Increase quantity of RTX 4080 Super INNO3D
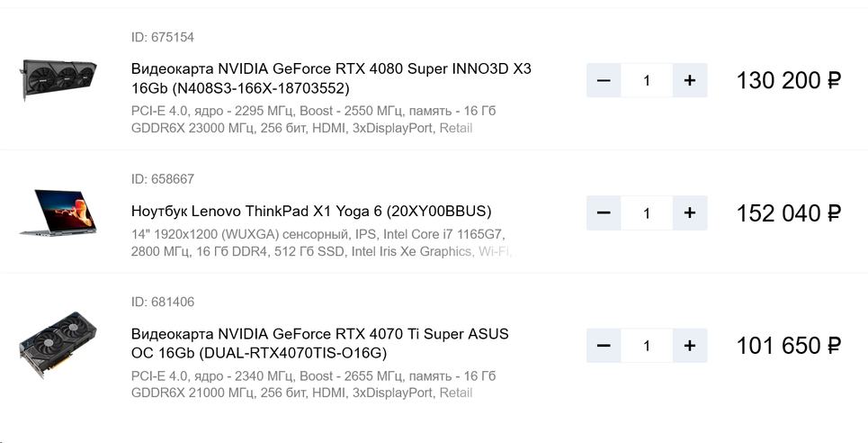The image size is (868, 443). [x=690, y=81]
